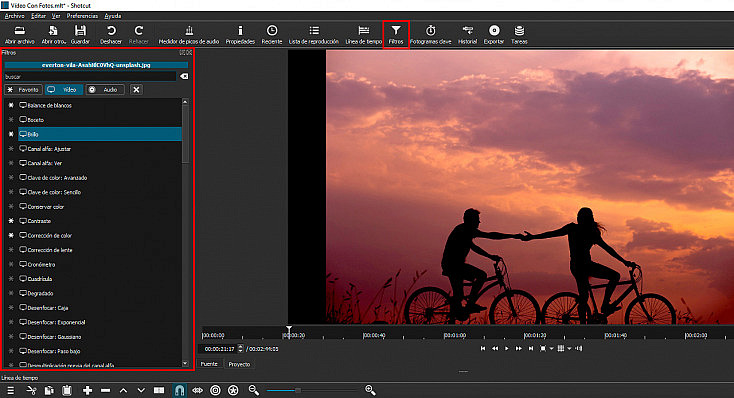Select Corrección de color filter
This screenshot has height=398, width=734.
[100, 236]
